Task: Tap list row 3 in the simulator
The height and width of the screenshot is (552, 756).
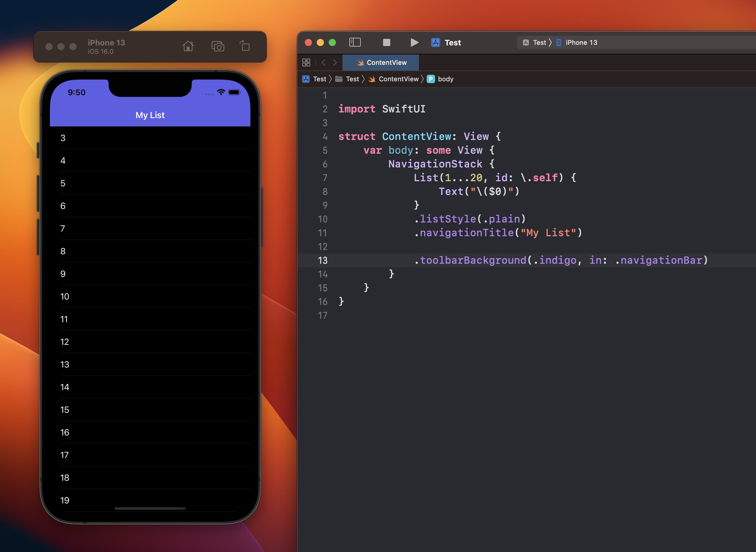Action: (150, 138)
